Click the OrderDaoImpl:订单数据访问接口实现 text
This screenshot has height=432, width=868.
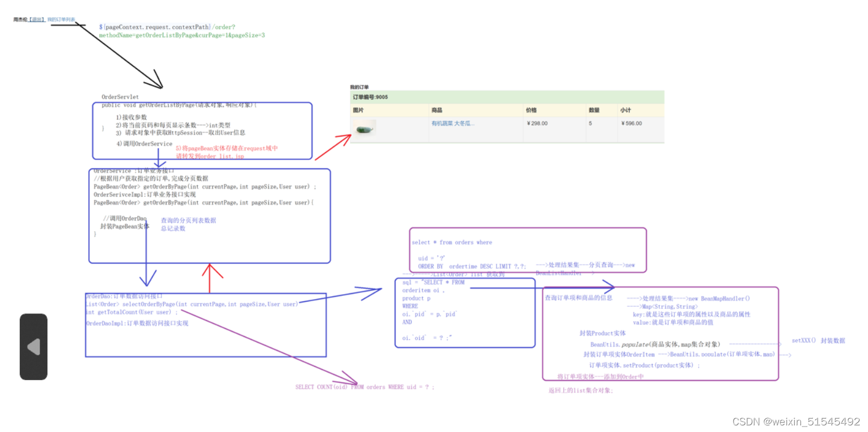[x=137, y=323]
